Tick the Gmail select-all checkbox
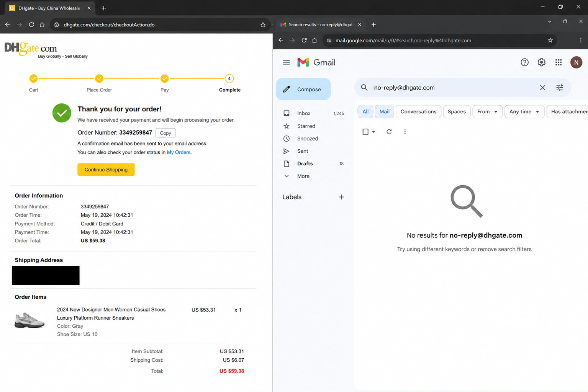Screen dimensions: 588x392 [x=365, y=132]
